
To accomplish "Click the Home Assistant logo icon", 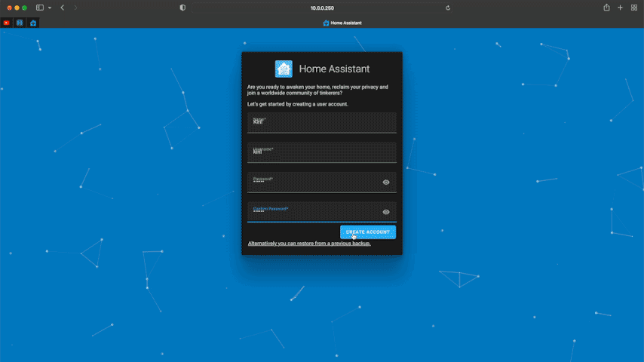I will click(284, 69).
